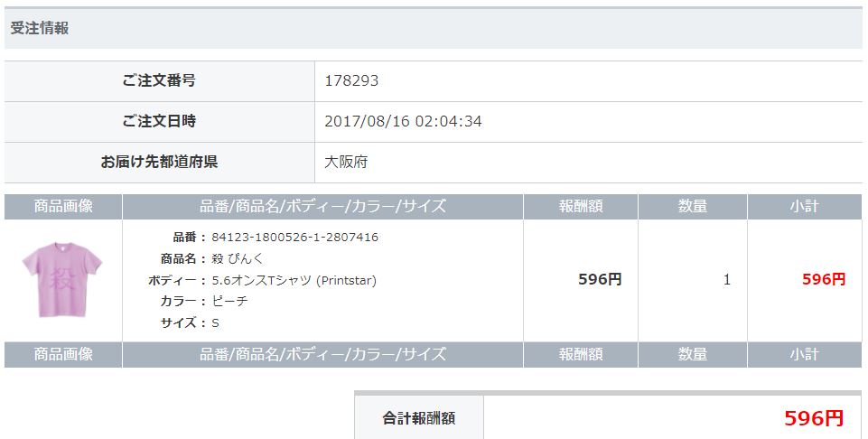Click the bottom 小計 column header

click(804, 355)
